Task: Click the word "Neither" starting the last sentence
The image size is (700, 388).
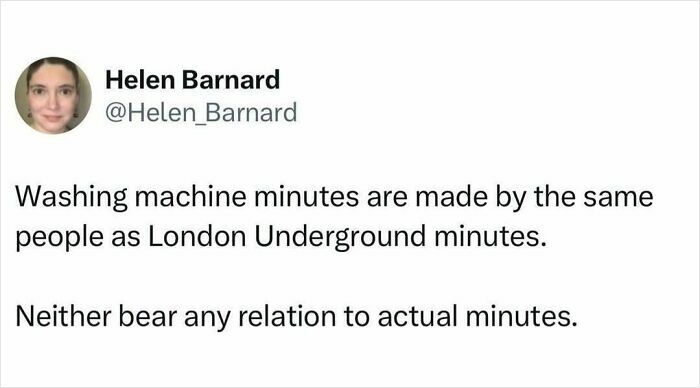Action: pyautogui.click(x=63, y=316)
